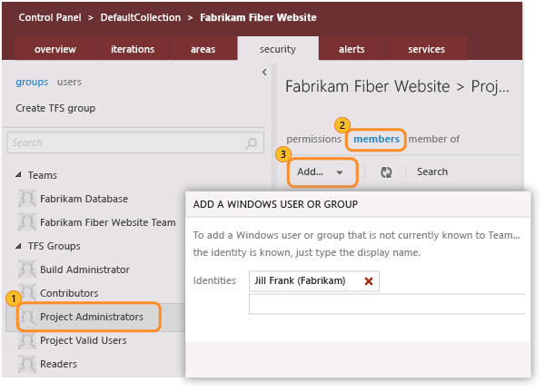Click the Teams section label
This screenshot has width=545, height=392.
click(x=43, y=175)
